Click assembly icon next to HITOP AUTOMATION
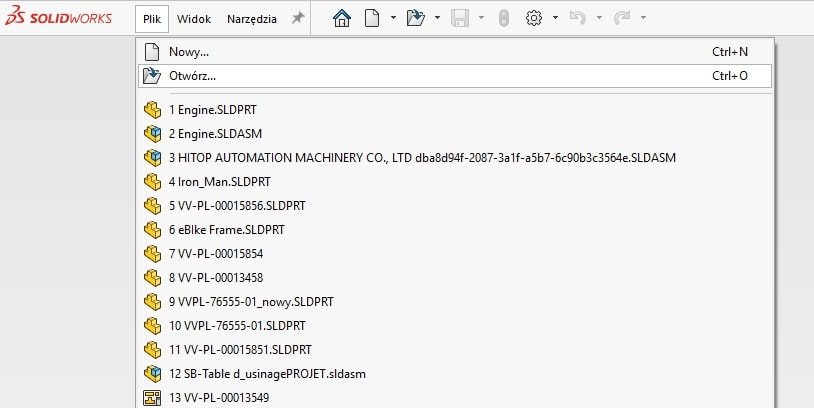The height and width of the screenshot is (408, 814). point(152,158)
